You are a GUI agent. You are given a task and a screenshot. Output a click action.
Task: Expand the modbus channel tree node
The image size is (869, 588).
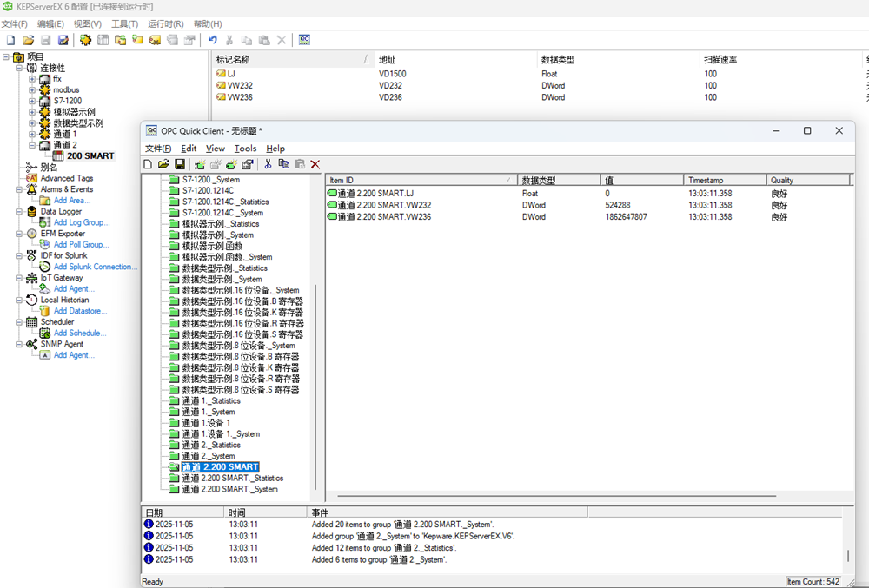[32, 90]
